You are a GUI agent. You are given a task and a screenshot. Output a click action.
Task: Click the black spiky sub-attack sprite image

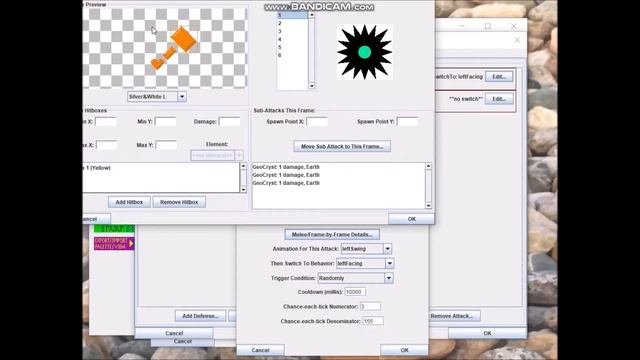(364, 52)
